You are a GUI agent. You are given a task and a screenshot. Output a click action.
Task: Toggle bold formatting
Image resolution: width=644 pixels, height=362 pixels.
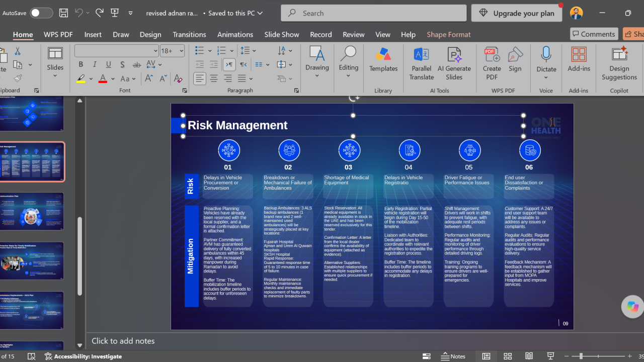[80, 65]
